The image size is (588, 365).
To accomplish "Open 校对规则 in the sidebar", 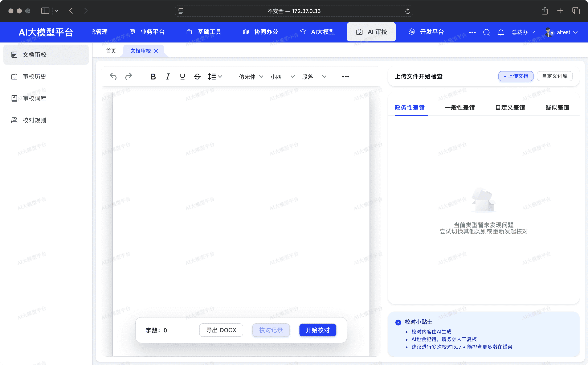I will (x=46, y=120).
